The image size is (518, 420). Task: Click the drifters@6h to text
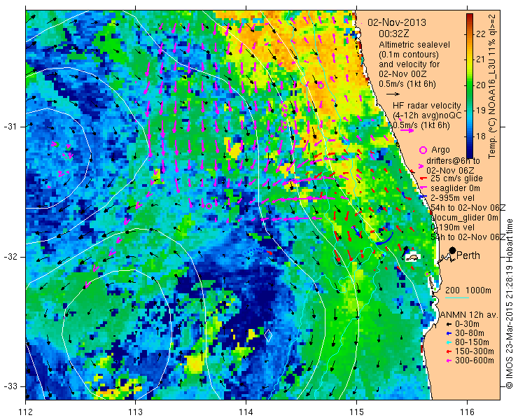453,161
